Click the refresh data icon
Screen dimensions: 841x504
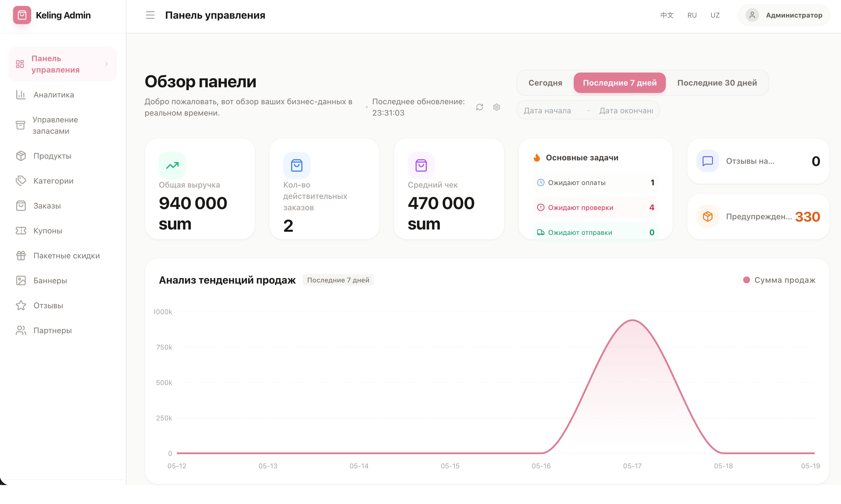coord(479,107)
